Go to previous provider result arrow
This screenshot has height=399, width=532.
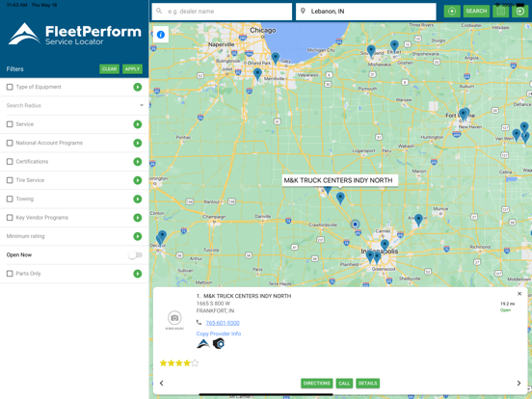coord(162,383)
